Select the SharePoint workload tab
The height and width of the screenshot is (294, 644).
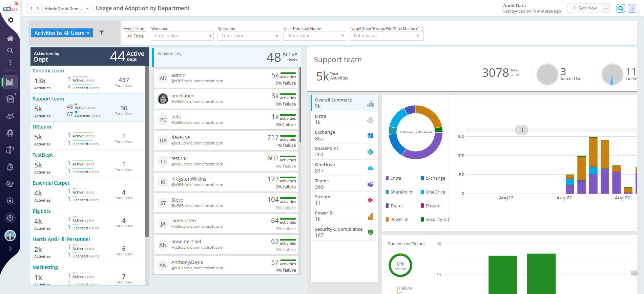click(x=344, y=152)
